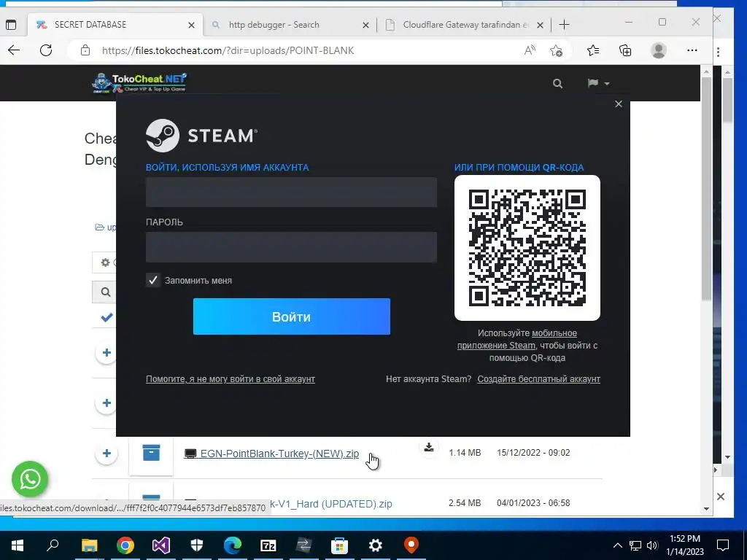Viewport: 747px width, 560px height.
Task: Open the Favorites list icon
Action: (593, 50)
